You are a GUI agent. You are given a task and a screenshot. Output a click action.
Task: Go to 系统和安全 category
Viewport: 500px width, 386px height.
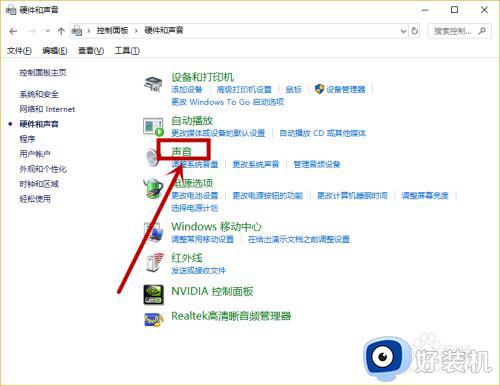coord(39,94)
